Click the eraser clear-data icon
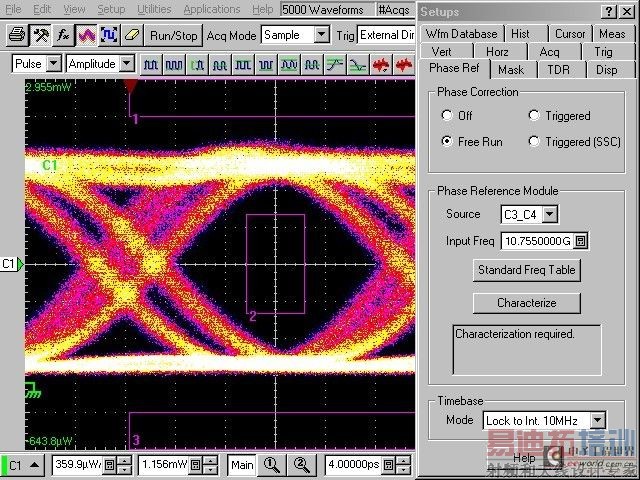 coord(132,35)
